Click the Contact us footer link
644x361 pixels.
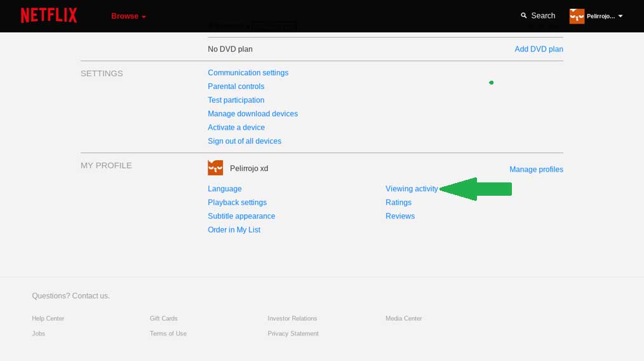click(x=91, y=296)
